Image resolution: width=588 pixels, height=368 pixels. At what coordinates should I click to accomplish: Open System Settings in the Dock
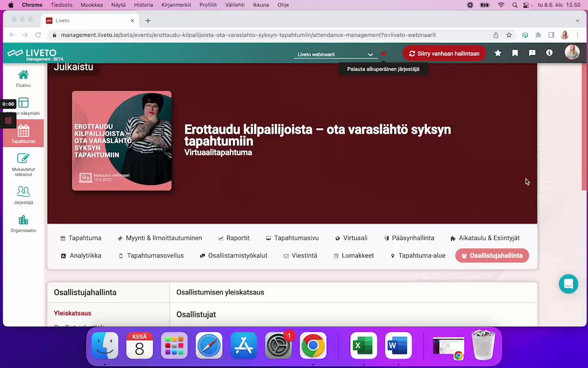click(x=278, y=346)
